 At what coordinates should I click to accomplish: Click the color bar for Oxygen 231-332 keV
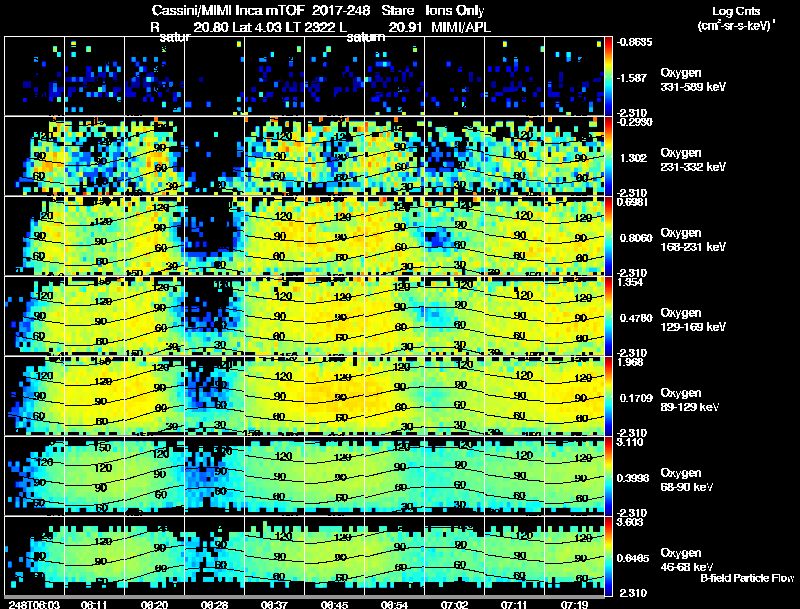[x=608, y=156]
